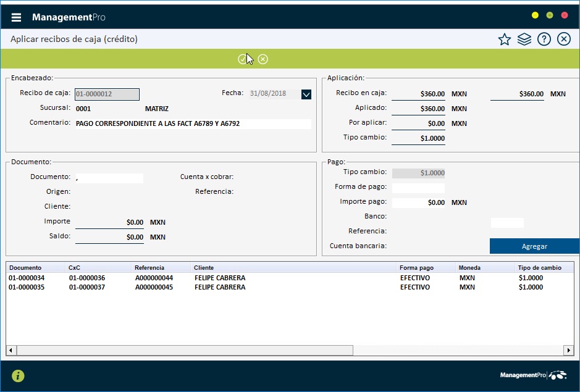Sort by the Forma pago column header
The image size is (580, 392).
click(x=426, y=268)
